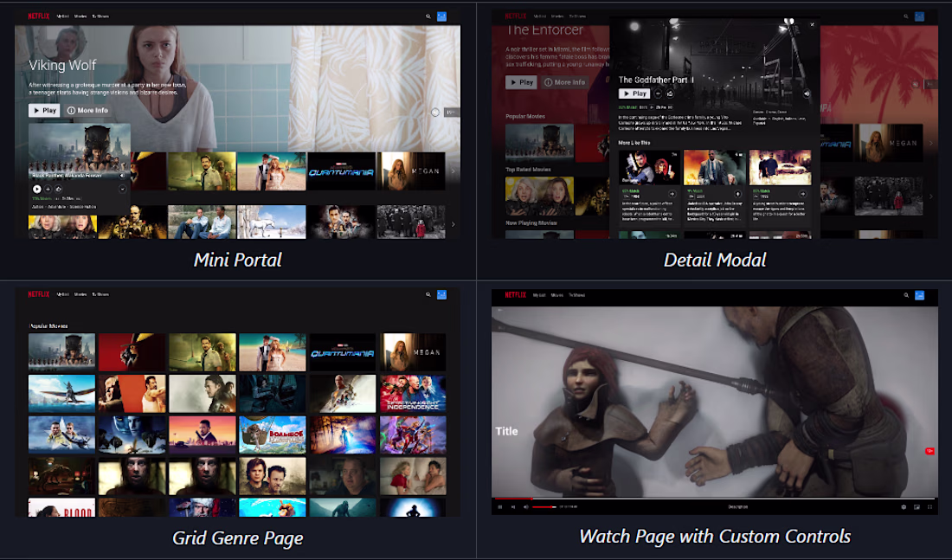Show next Popular Movies behind the detail modal
This screenshot has height=560, width=952.
(x=930, y=144)
